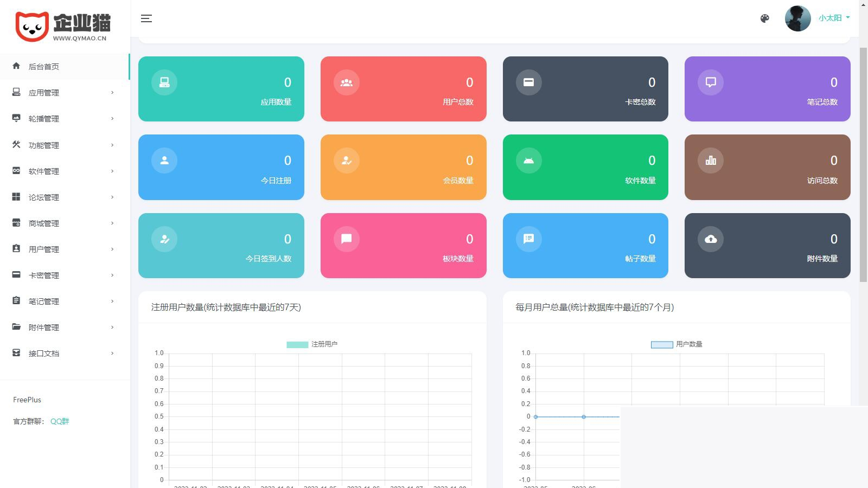Image resolution: width=868 pixels, height=488 pixels.
Task: Click the 软件数量 Android icon
Action: coord(528,160)
